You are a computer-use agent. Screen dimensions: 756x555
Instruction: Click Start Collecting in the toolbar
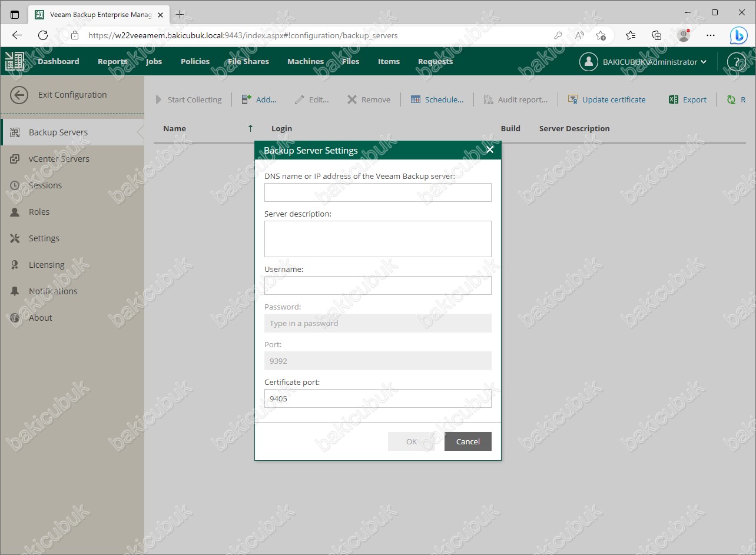(x=188, y=99)
